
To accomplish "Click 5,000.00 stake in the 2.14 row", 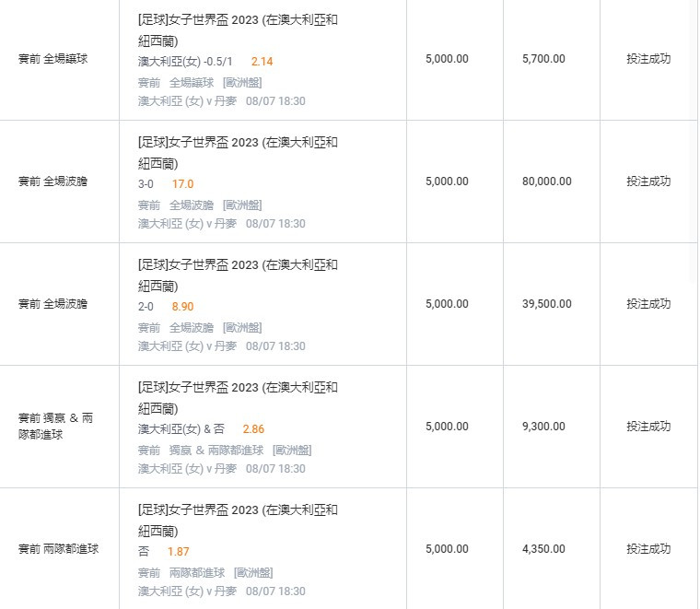I will pyautogui.click(x=447, y=59).
